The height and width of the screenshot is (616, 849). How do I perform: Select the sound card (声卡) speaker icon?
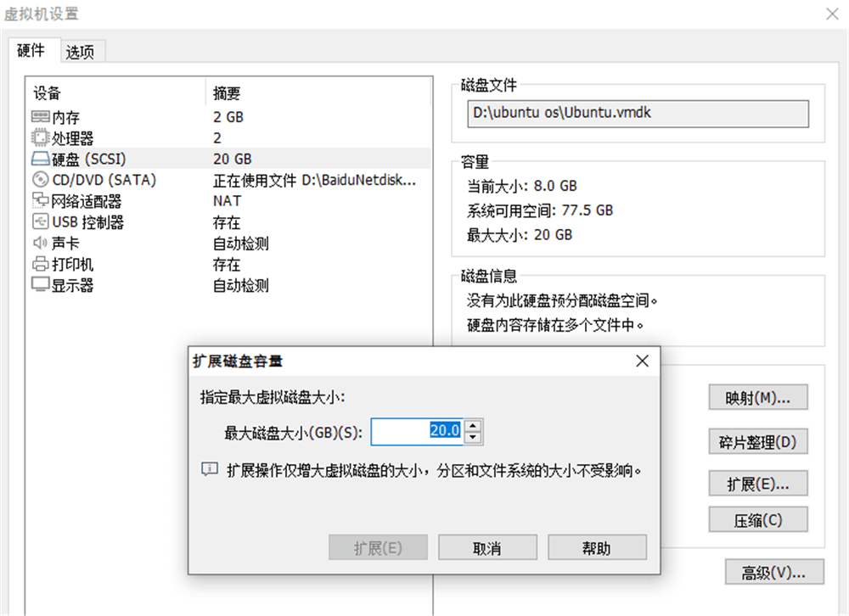point(40,244)
